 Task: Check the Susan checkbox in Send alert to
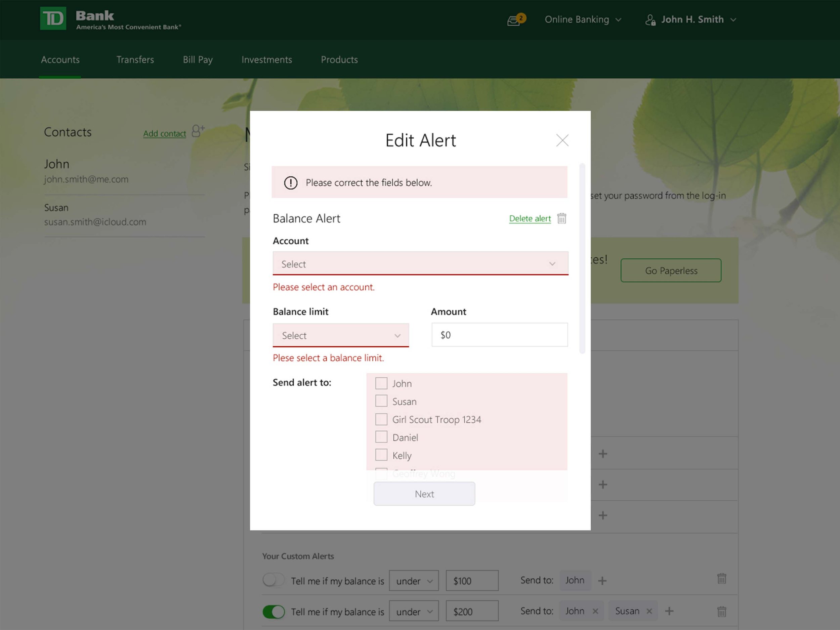[x=381, y=401]
